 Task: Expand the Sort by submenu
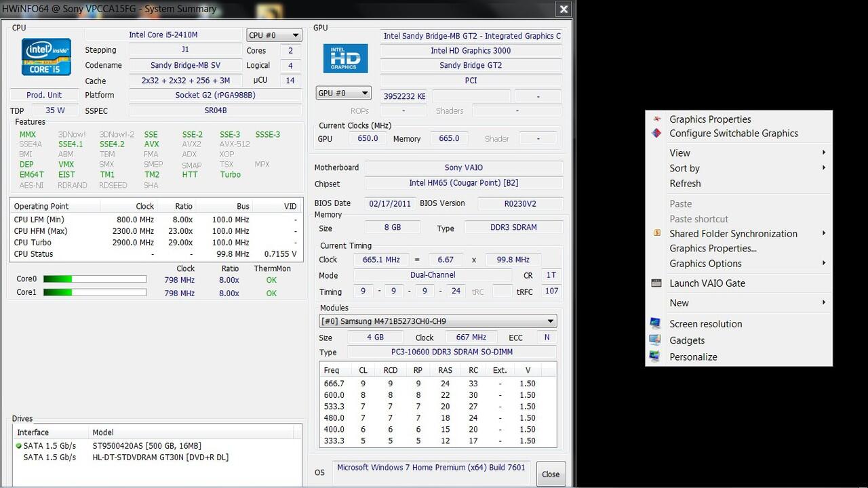pyautogui.click(x=739, y=168)
